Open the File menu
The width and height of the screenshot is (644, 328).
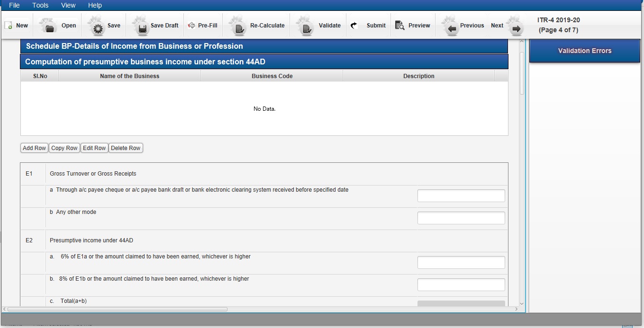coord(15,5)
